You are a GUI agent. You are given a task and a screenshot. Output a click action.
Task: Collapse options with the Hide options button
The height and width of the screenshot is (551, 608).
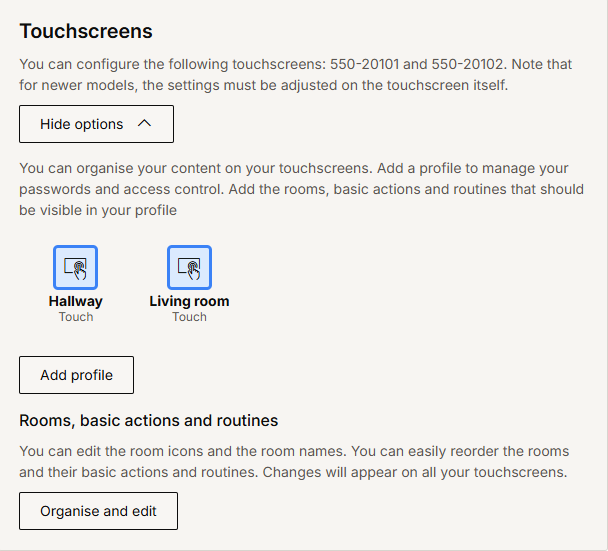[97, 124]
